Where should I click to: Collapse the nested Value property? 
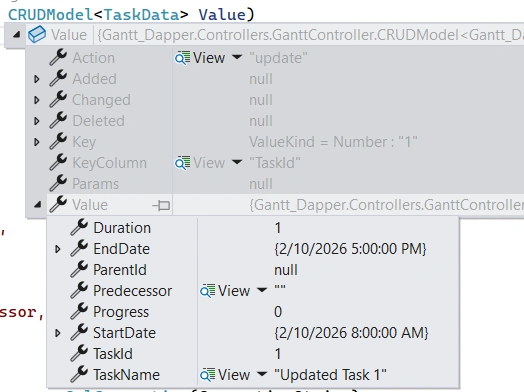pos(37,205)
